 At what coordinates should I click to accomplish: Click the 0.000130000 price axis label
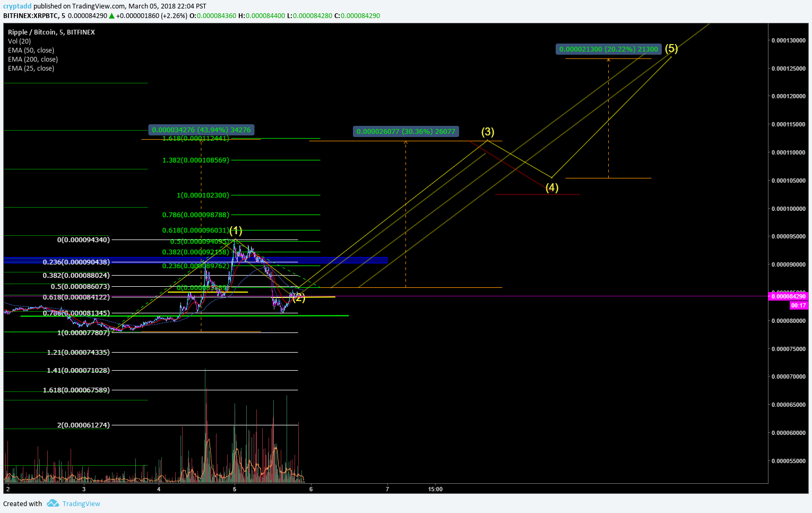tap(788, 41)
